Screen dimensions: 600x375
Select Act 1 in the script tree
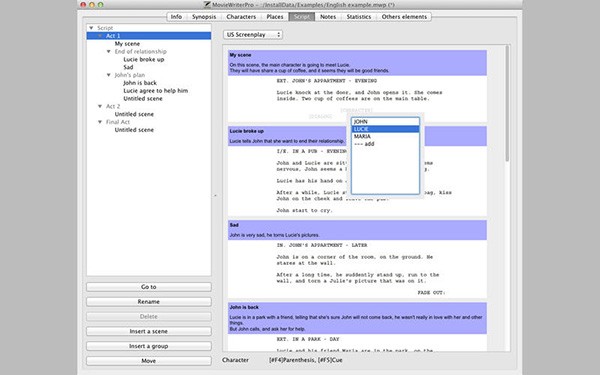149,36
